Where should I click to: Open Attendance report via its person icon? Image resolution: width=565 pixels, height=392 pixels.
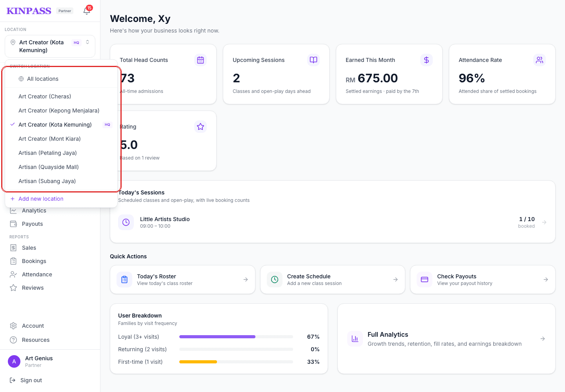pos(13,274)
